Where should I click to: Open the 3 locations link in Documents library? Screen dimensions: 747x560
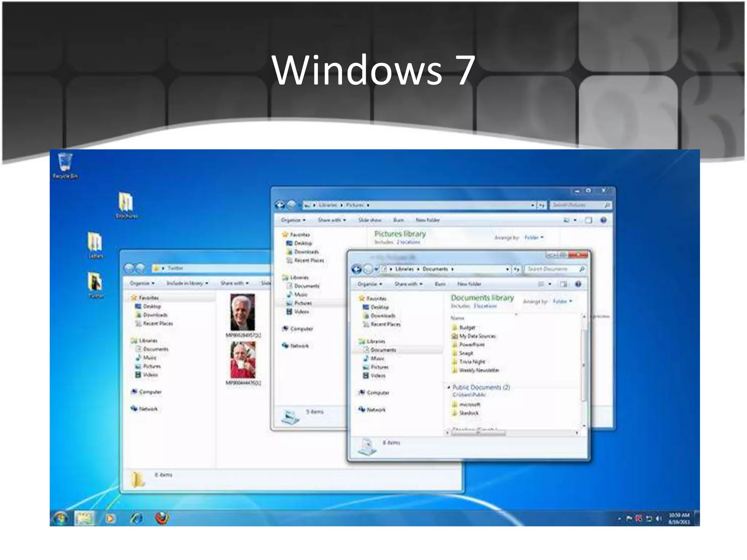485,306
